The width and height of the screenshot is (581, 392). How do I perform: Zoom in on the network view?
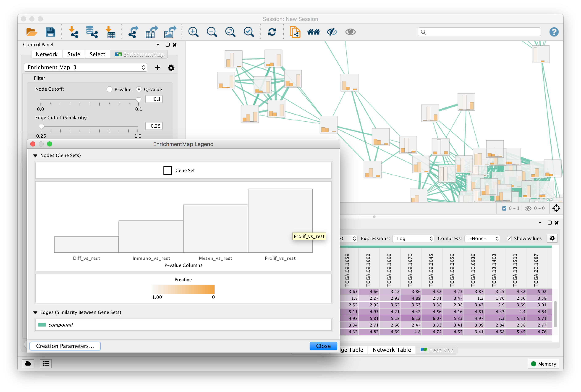point(193,32)
